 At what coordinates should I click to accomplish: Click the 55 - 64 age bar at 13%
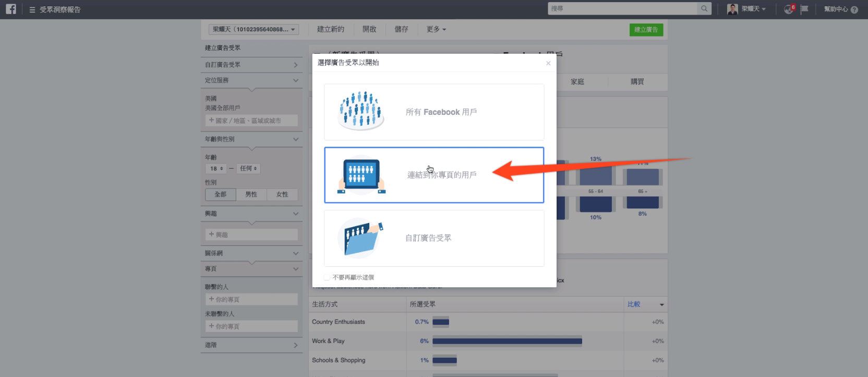[596, 175]
